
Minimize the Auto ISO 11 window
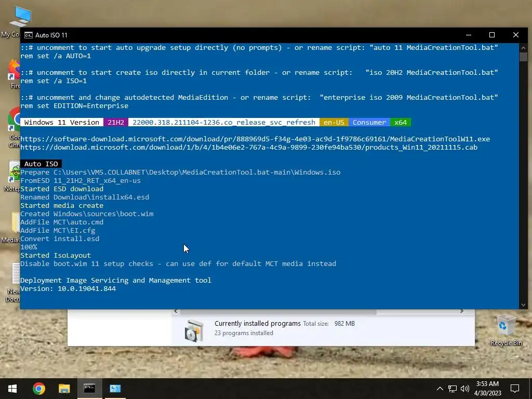[469, 35]
